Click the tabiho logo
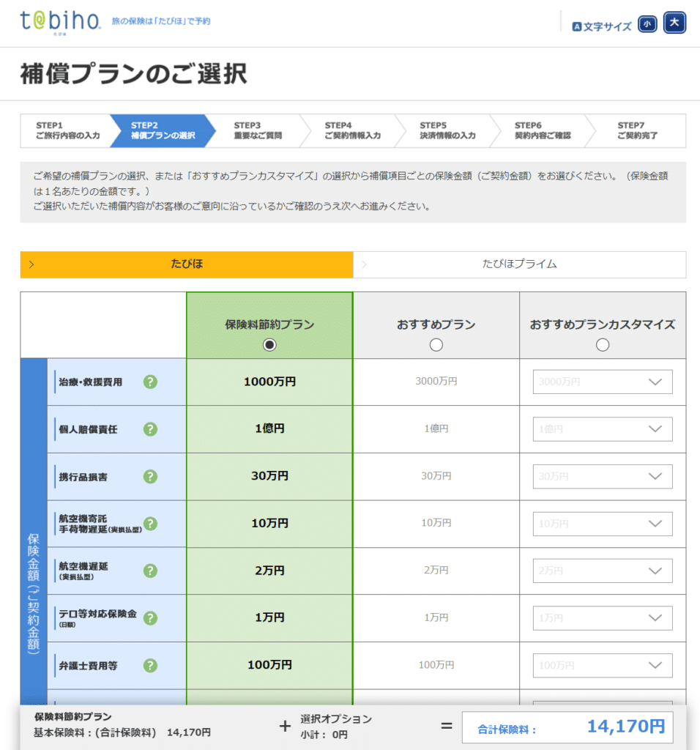Screen dimensions: 700x750 click(x=60, y=21)
